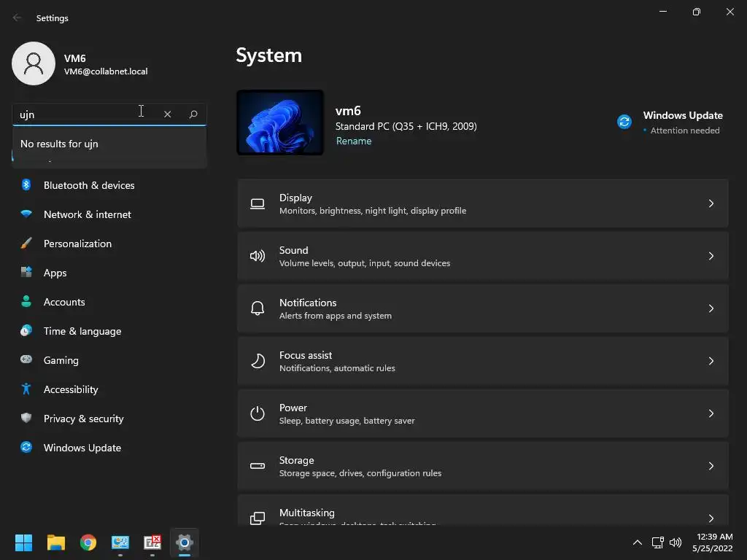Click the Network & internet wifi icon
This screenshot has height=560, width=747.
coord(26,214)
